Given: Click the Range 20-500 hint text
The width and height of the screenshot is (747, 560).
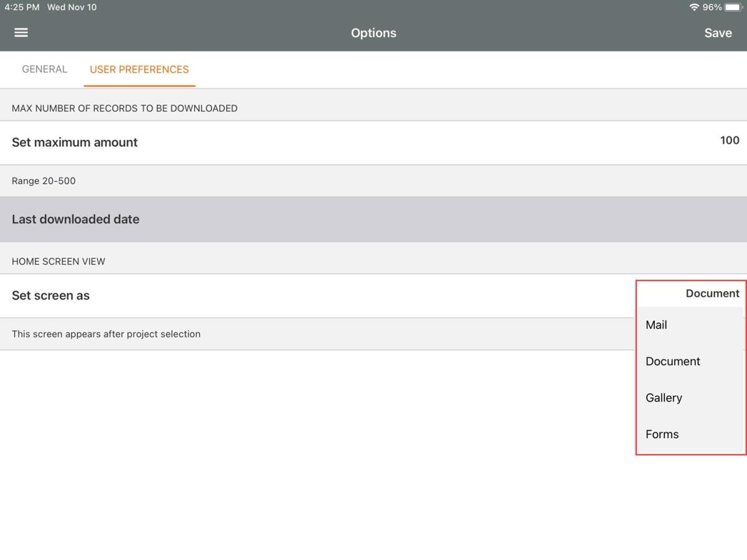Looking at the screenshot, I should pos(44,181).
